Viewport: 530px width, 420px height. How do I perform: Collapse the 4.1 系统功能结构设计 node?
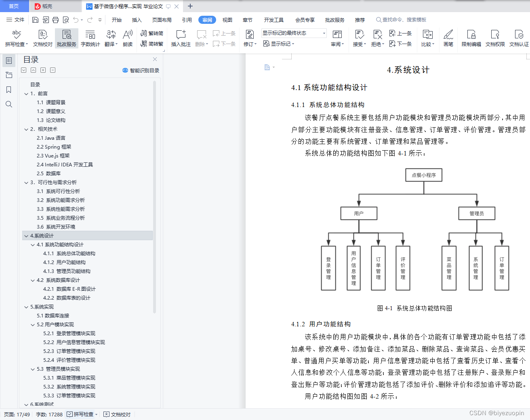(x=33, y=245)
